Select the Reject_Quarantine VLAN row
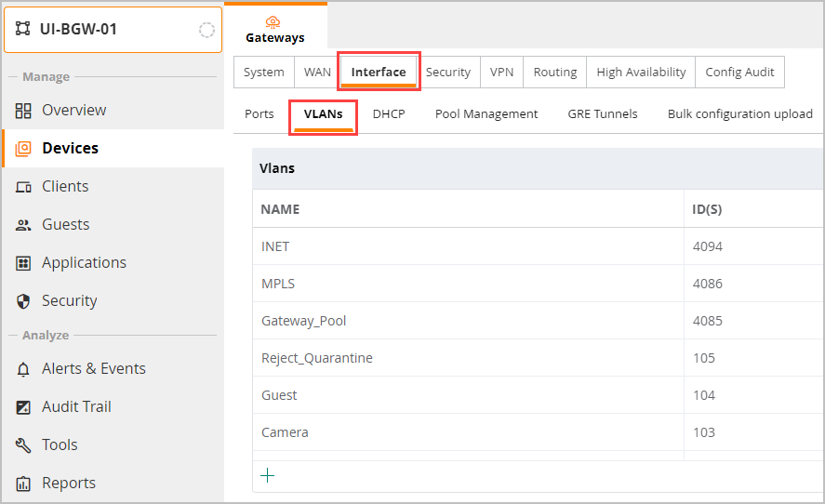 (x=539, y=358)
